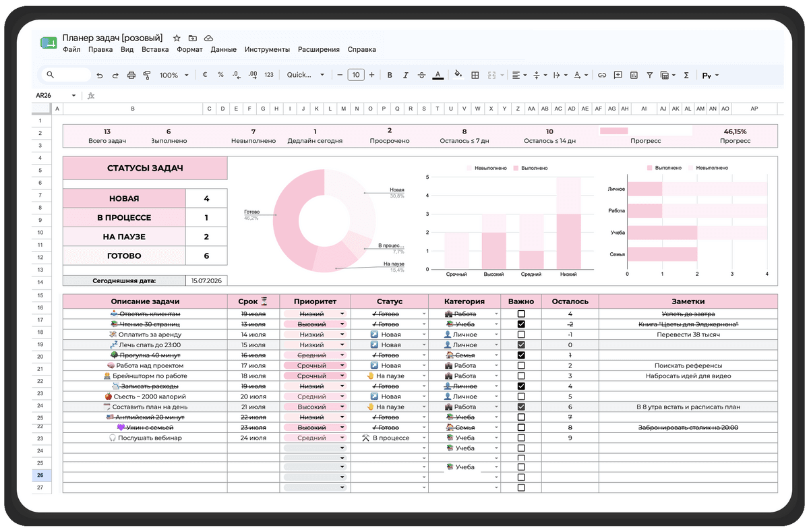
Task: Add a comment via the toolbar icon
Action: coord(618,75)
